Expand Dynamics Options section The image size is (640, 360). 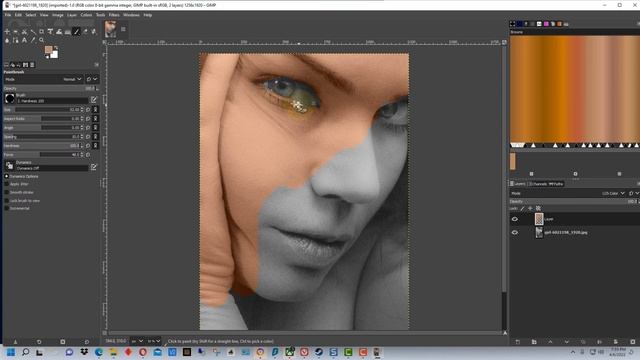tap(7, 176)
